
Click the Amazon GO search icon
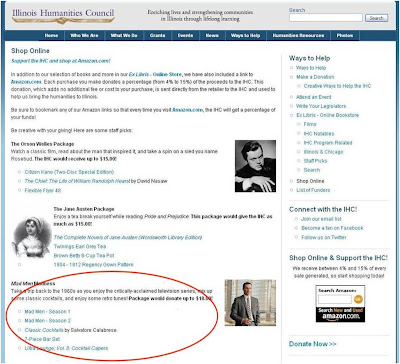pos(358,299)
